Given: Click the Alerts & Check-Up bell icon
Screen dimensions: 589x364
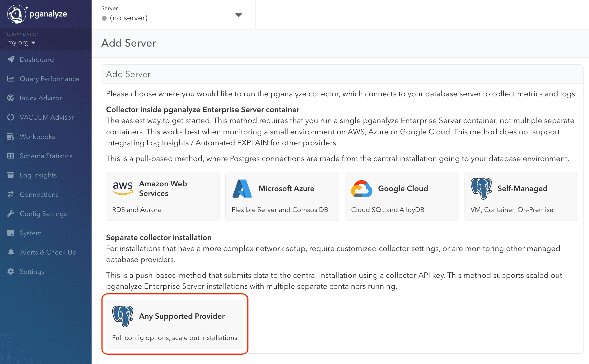Looking at the screenshot, I should (x=11, y=252).
